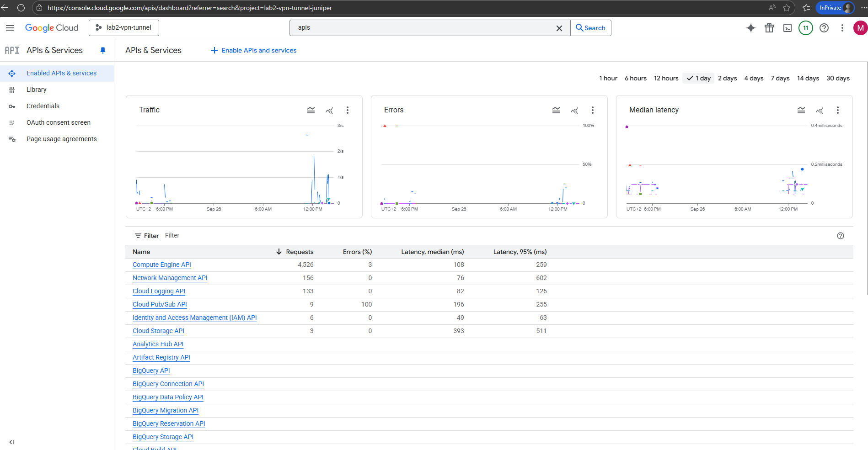The image size is (868, 450).
Task: Open Identity and Access Management (IAM) API
Action: 195,318
